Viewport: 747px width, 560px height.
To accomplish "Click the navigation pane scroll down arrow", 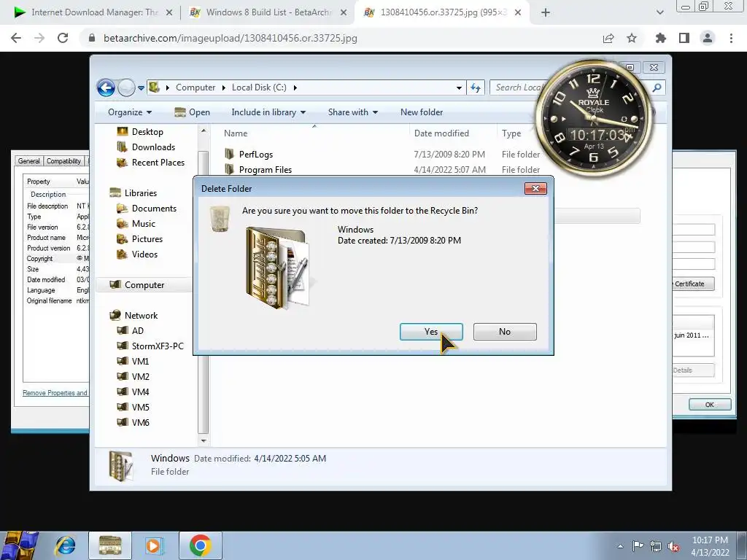I will 204,441.
